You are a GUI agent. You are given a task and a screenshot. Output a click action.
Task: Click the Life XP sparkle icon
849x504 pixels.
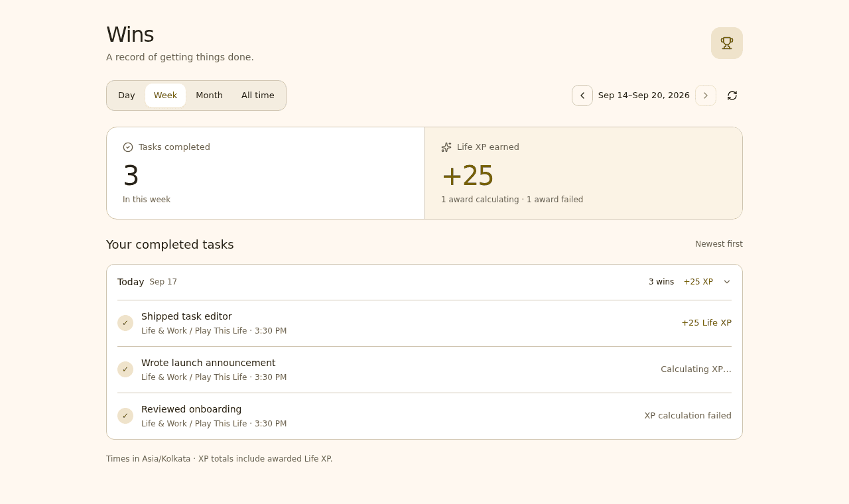(x=446, y=147)
